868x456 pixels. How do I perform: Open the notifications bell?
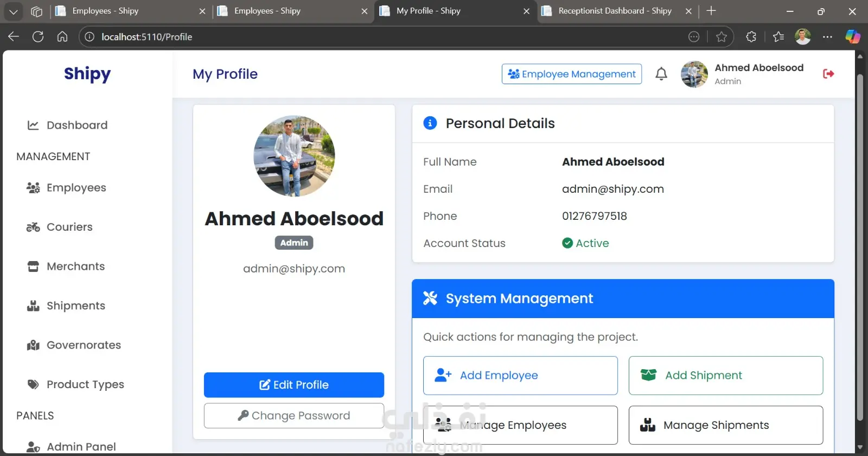tap(661, 74)
